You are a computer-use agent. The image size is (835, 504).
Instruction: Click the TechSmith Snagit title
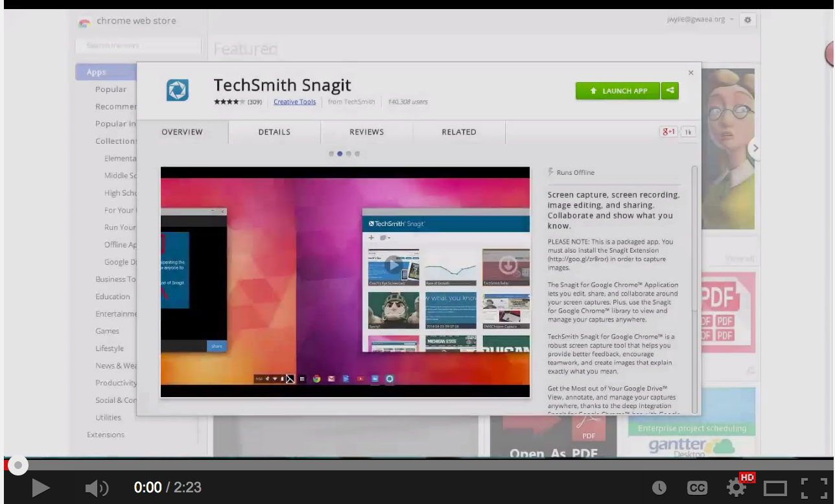283,85
